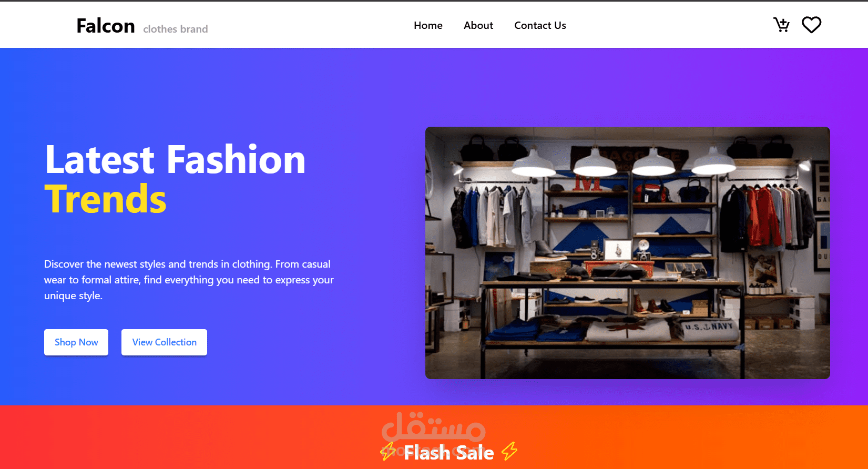The width and height of the screenshot is (868, 469).
Task: Click the hanging white lamps in photo
Action: point(623,162)
